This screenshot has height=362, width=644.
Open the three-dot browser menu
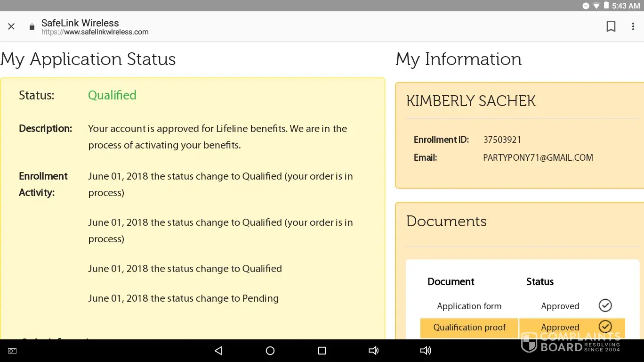coord(633,27)
